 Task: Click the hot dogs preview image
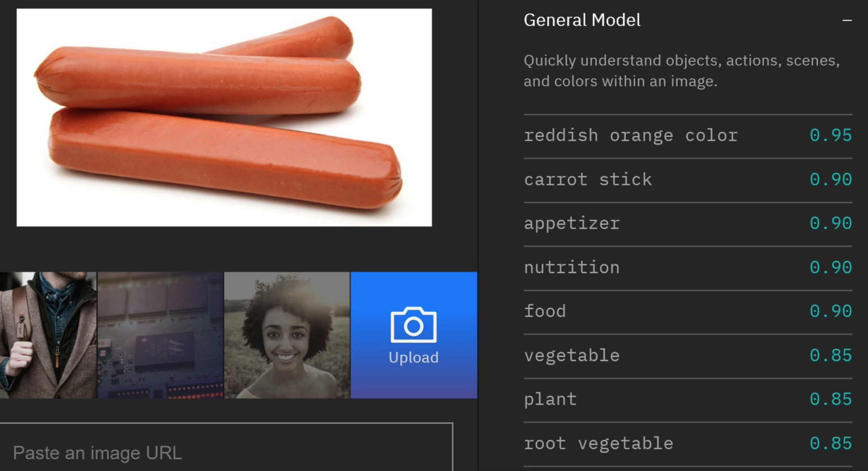coord(224,117)
